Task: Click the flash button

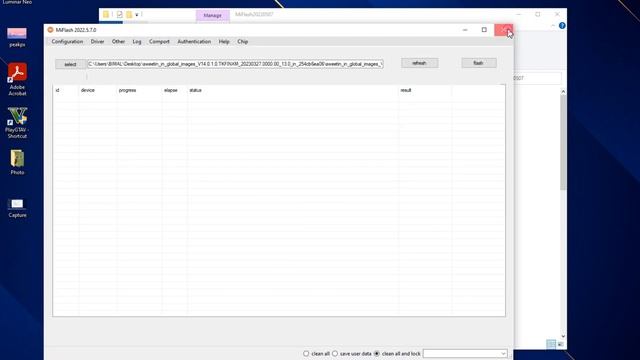Action: [478, 63]
